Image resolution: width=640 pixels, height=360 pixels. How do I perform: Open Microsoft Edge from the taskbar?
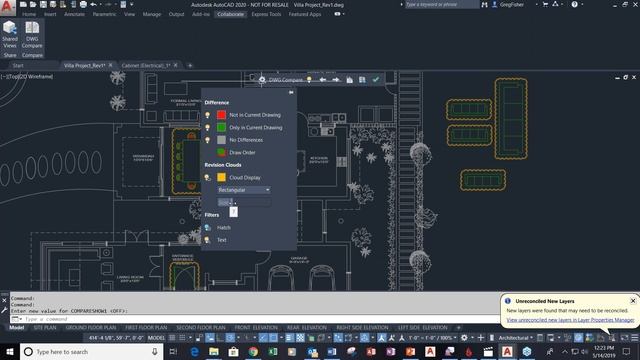[x=194, y=351]
